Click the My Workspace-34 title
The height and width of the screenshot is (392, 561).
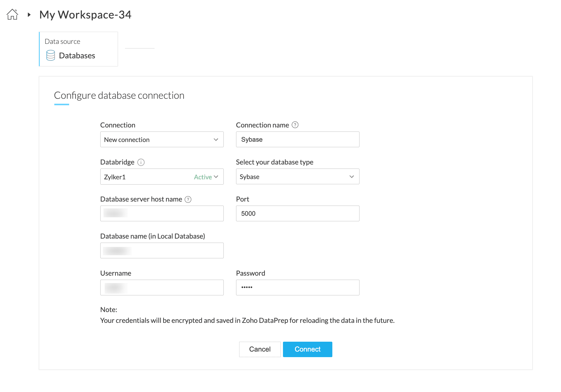[x=85, y=15]
